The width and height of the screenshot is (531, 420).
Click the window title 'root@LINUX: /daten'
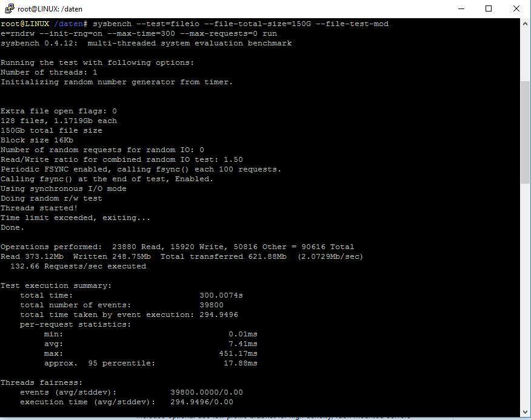click(50, 9)
